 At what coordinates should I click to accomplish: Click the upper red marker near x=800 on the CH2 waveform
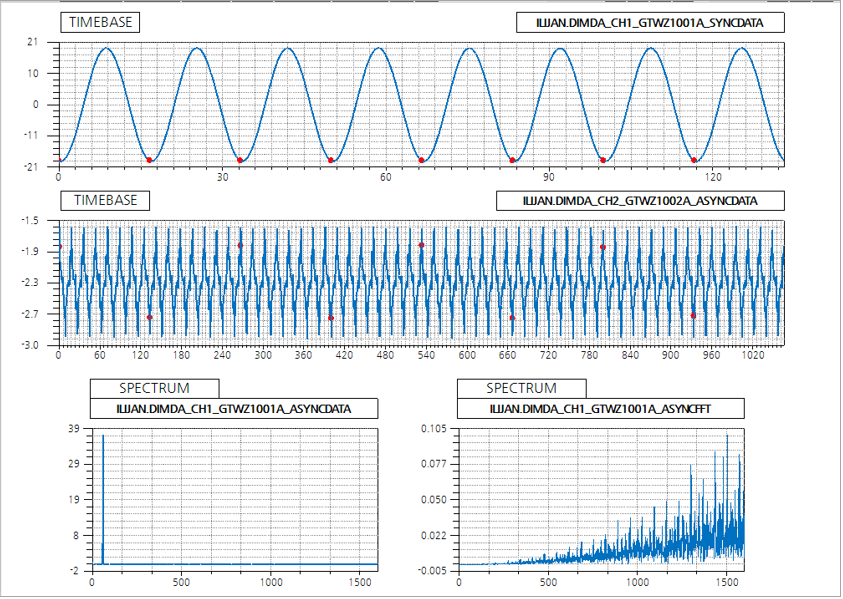click(603, 247)
